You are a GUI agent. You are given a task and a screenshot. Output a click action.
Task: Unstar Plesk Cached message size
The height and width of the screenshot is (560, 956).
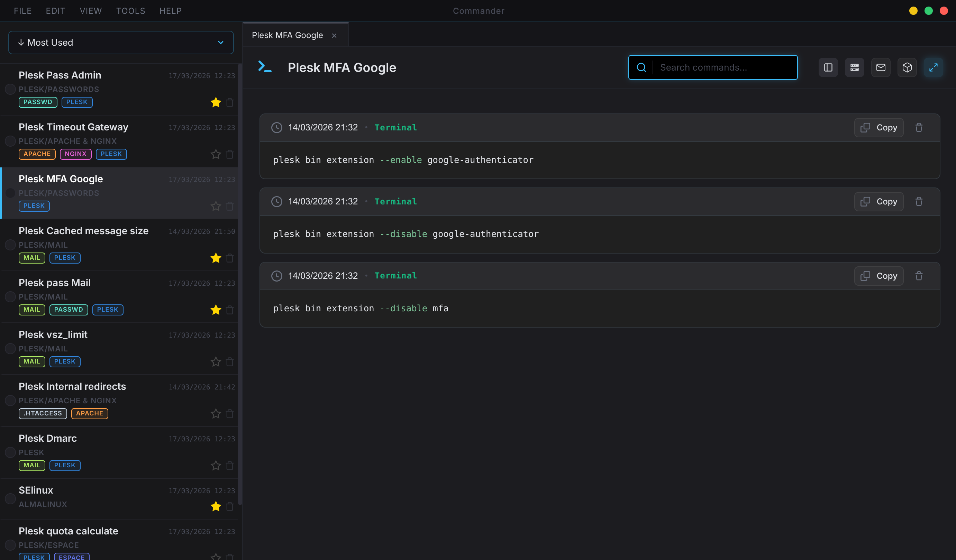(216, 258)
